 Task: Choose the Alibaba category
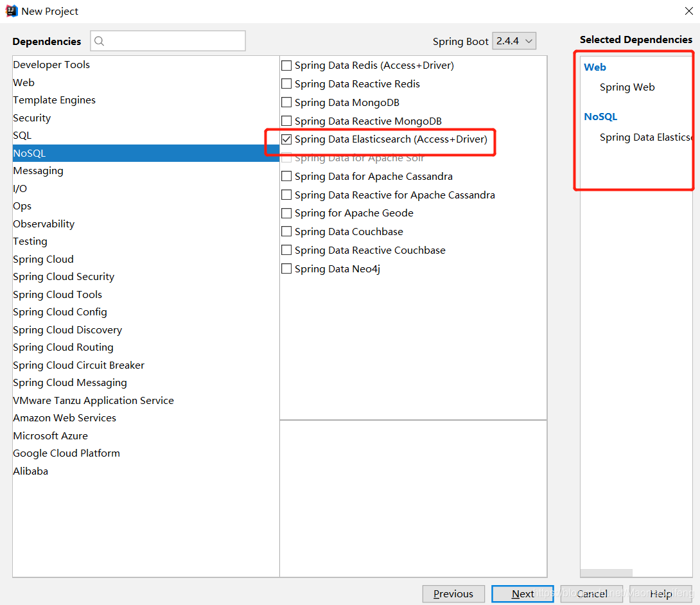(146, 471)
